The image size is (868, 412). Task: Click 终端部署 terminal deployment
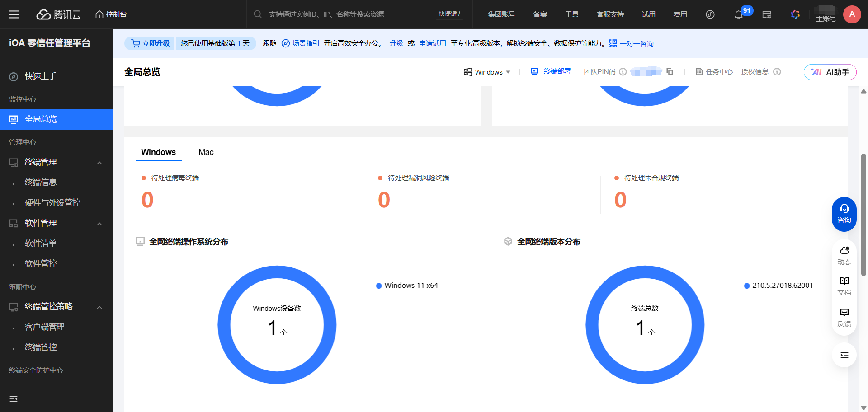(551, 71)
